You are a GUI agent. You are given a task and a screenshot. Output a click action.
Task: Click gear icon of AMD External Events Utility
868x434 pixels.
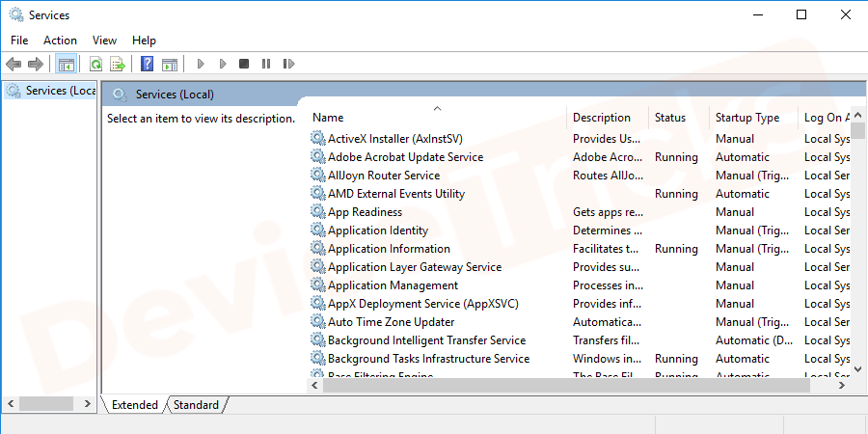pyautogui.click(x=317, y=193)
